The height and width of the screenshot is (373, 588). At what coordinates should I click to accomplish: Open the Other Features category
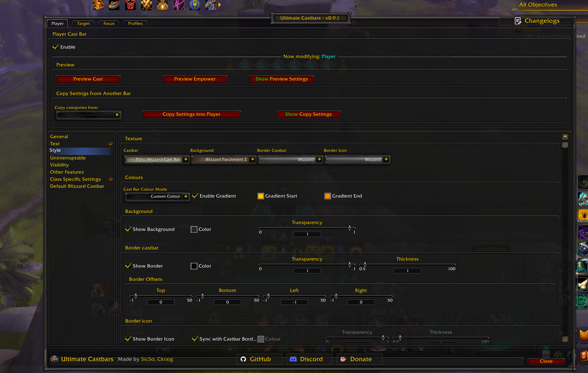(67, 172)
